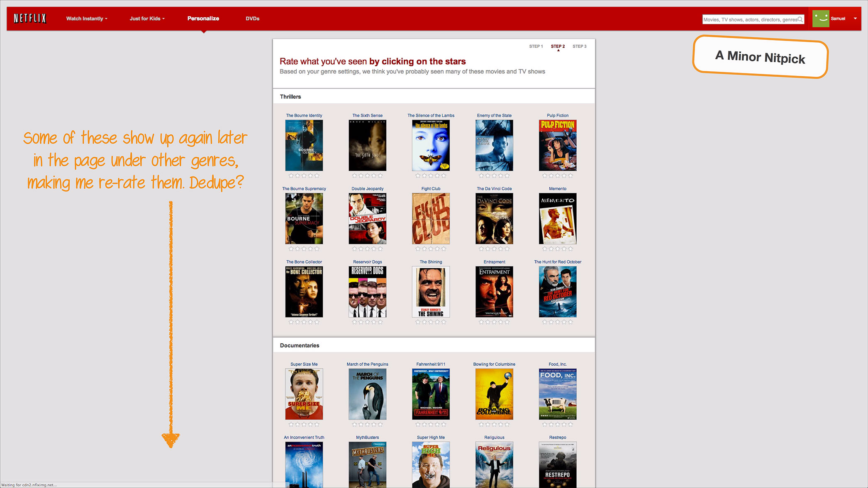Viewport: 868px width, 488px height.
Task: Click the Restrepo poster
Action: click(558, 464)
